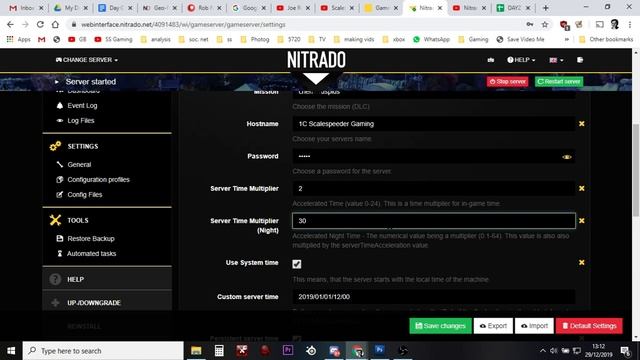Click the Windows taskbar search box
Image resolution: width=640 pixels, height=360 pixels.
[x=103, y=351]
